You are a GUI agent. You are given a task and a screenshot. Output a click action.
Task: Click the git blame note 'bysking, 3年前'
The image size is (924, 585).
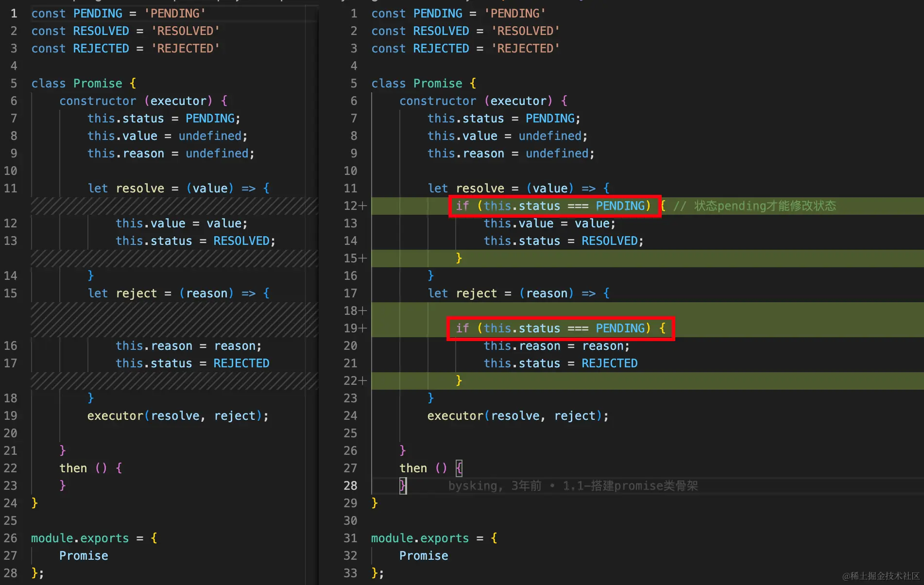pyautogui.click(x=495, y=486)
